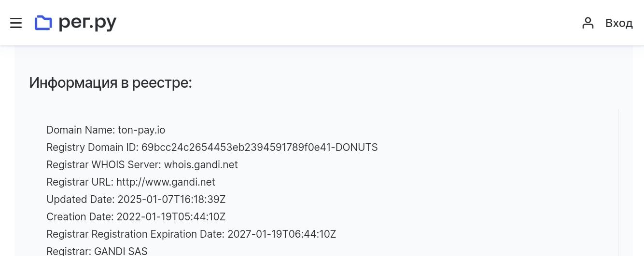Click the whois.gandi.net server value
Screen dimensions: 644x256
tap(201, 165)
